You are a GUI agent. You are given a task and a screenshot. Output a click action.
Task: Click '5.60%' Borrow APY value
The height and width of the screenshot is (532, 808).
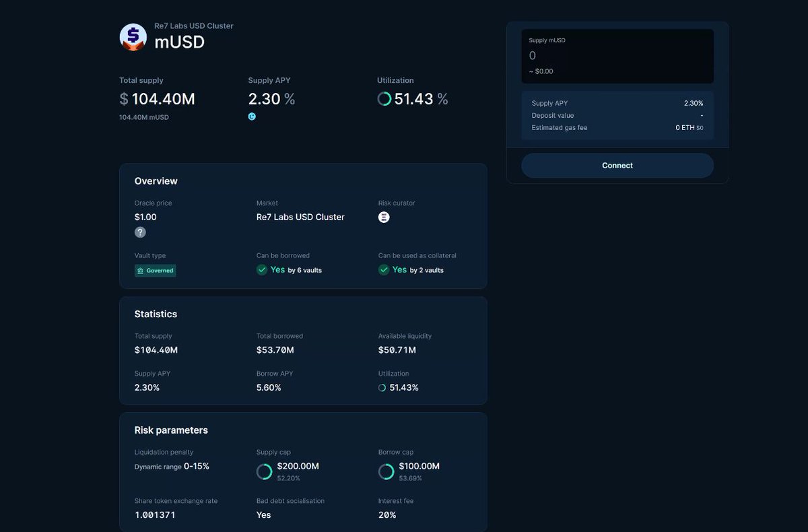(x=269, y=388)
